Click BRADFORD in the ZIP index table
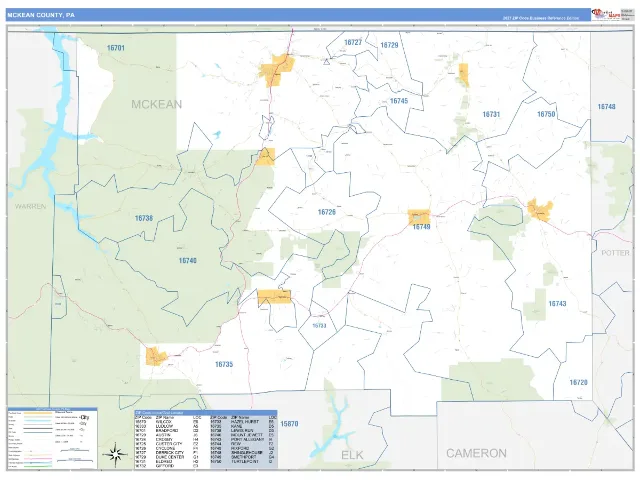Image resolution: width=640 pixels, height=480 pixels. [167, 431]
